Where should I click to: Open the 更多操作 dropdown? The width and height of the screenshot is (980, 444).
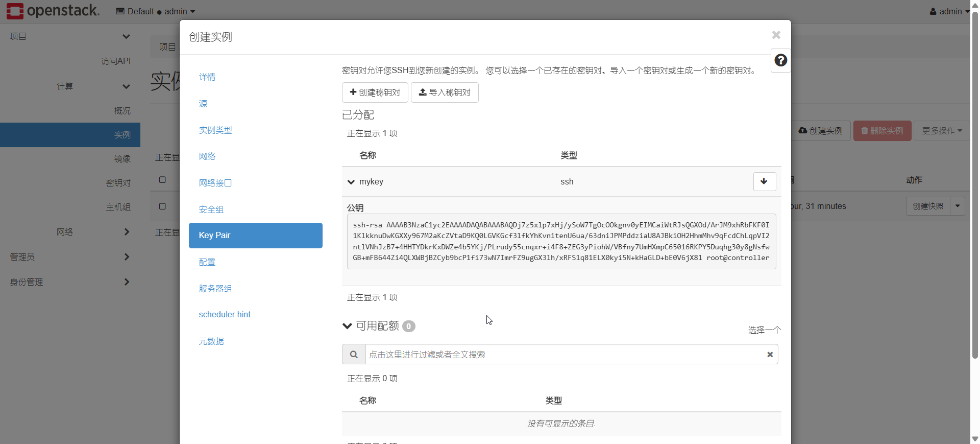942,131
